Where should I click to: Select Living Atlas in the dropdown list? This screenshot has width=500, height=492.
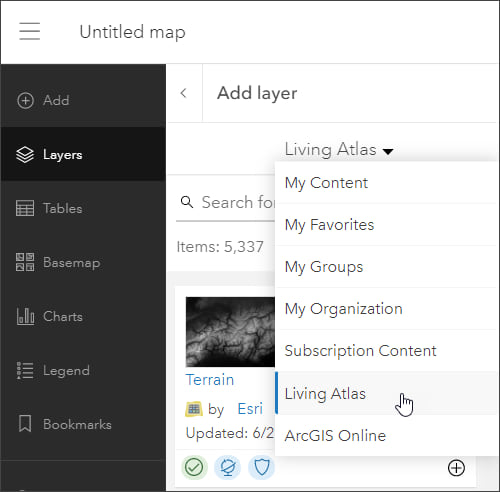tap(386, 393)
